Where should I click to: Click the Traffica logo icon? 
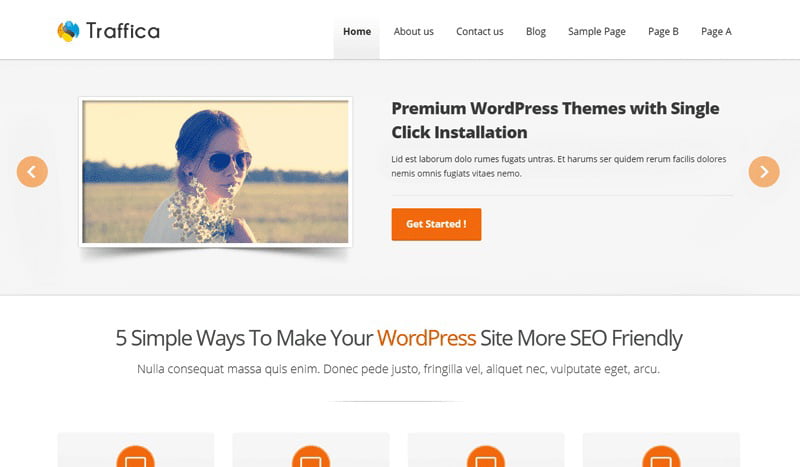pos(68,31)
